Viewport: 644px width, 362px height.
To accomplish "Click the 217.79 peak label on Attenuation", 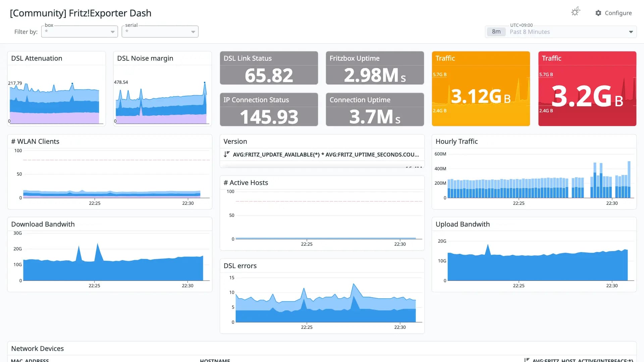I will (x=15, y=83).
